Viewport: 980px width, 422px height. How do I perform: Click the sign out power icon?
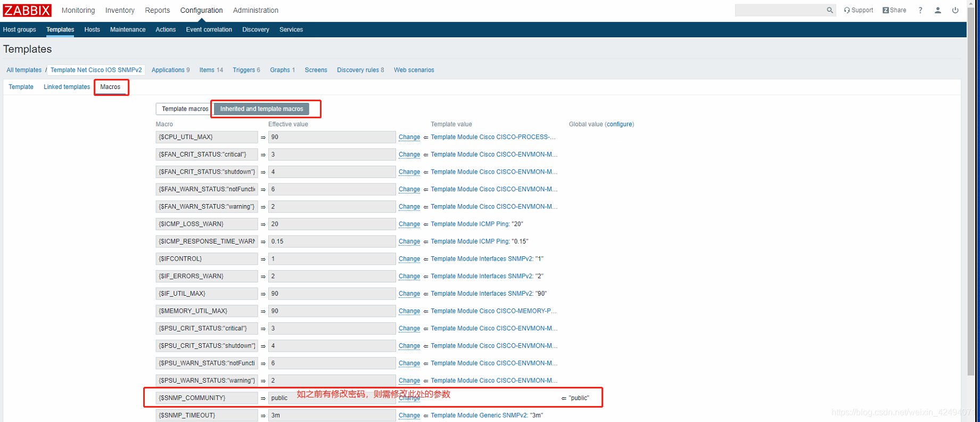(956, 10)
